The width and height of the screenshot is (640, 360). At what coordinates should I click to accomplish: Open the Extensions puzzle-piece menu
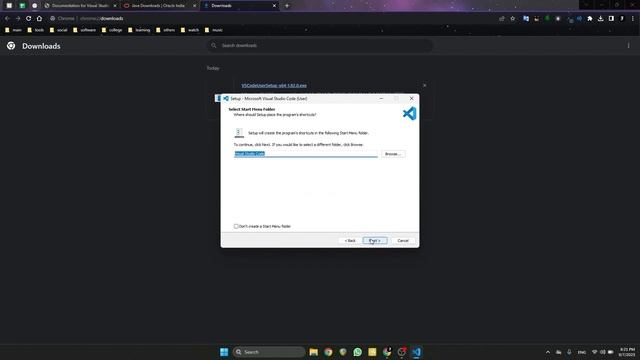(x=590, y=18)
